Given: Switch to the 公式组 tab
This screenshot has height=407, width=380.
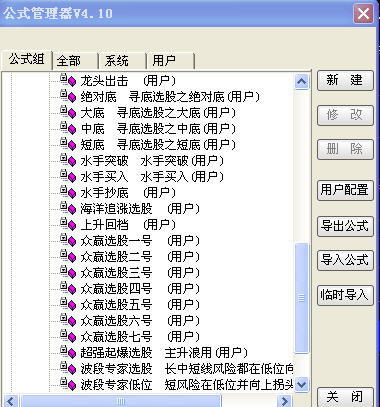Looking at the screenshot, I should [x=26, y=60].
